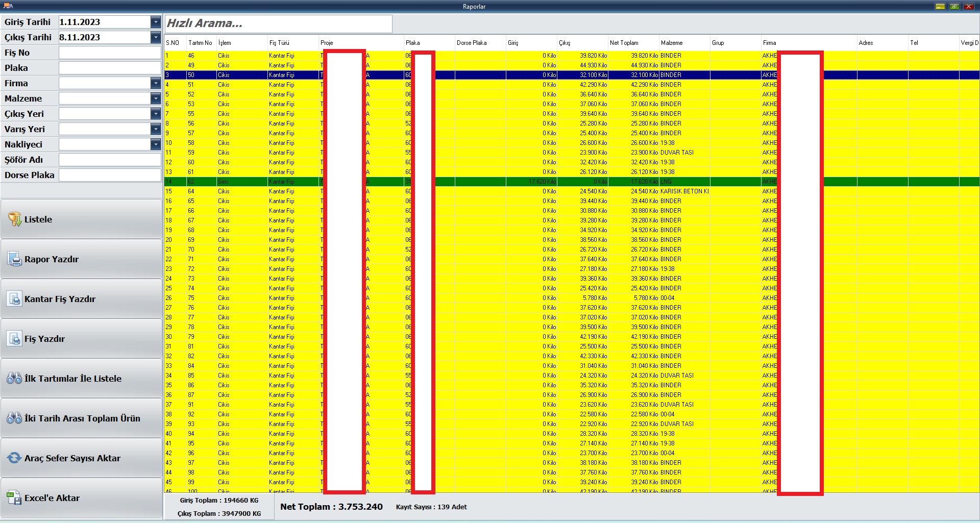Click the Kantar Fiş Yazdır document icon
Image resolution: width=980 pixels, height=523 pixels.
[x=14, y=299]
